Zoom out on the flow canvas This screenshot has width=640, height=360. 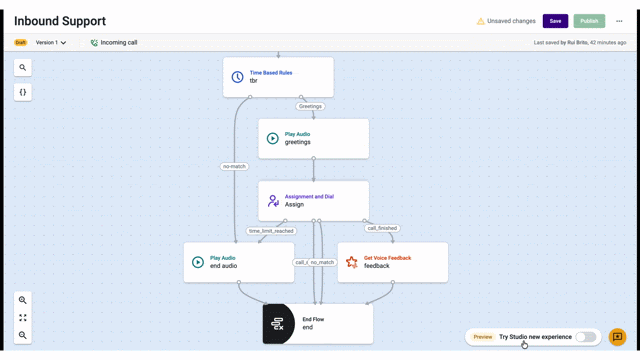point(22,335)
